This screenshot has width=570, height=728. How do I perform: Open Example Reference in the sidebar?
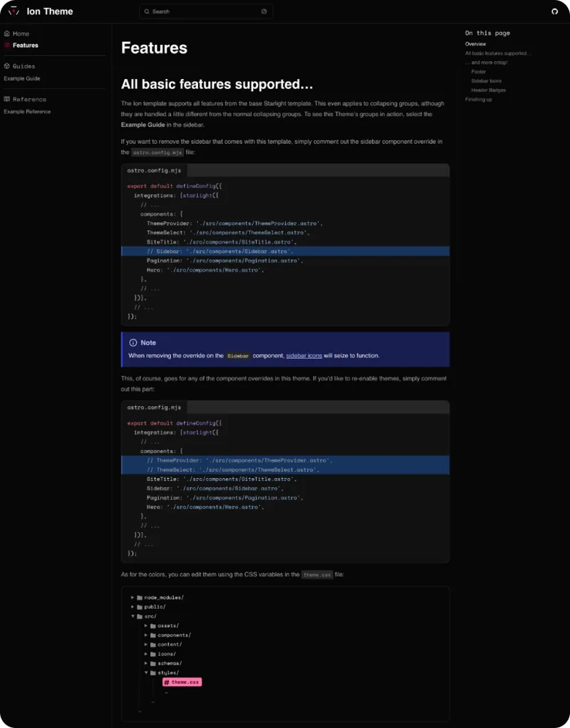point(27,111)
